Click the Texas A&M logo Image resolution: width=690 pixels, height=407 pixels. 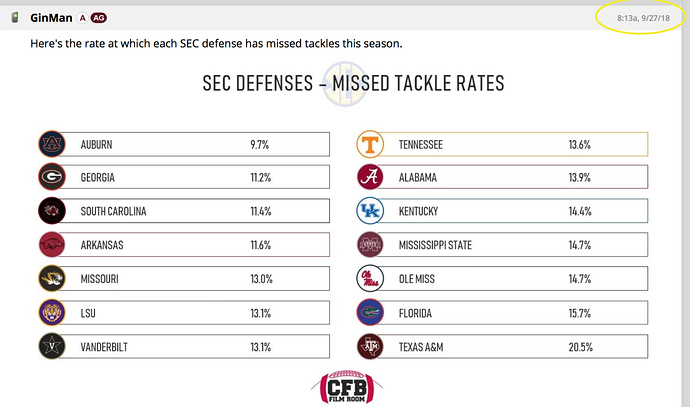coord(371,346)
